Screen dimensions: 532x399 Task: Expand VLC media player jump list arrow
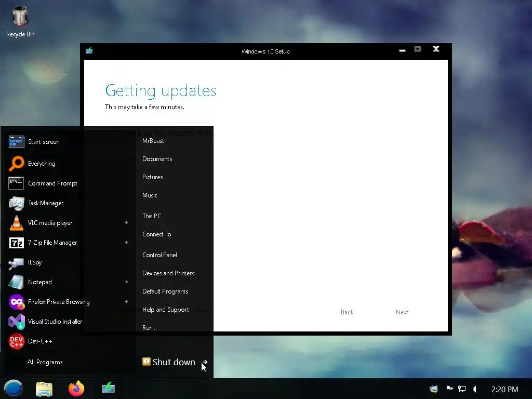click(126, 223)
